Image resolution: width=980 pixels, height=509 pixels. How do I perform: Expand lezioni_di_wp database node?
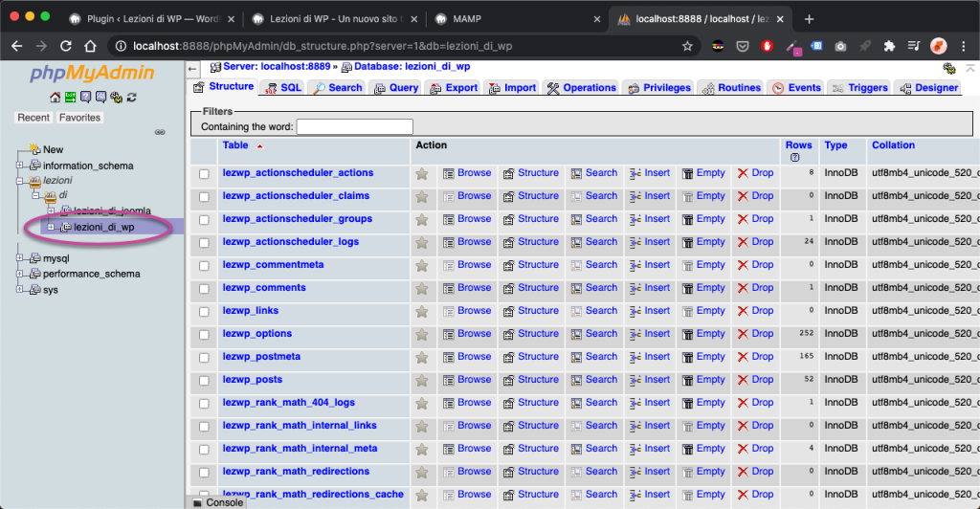point(51,227)
